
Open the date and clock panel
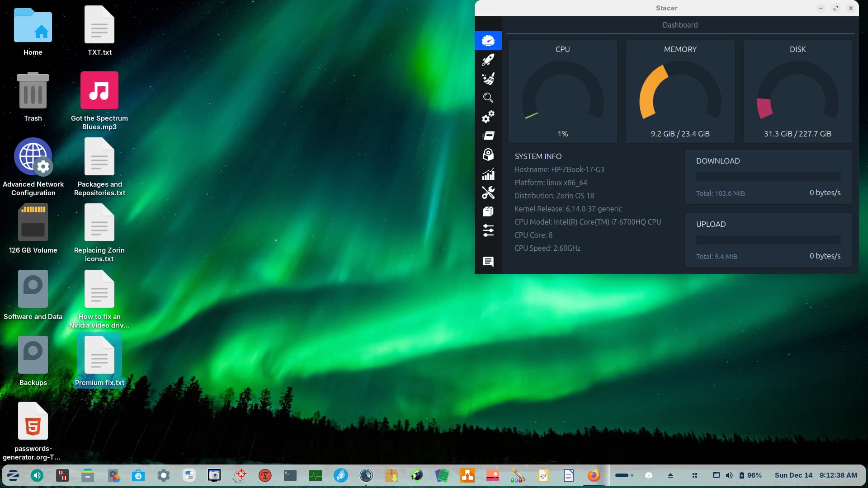pos(816,475)
